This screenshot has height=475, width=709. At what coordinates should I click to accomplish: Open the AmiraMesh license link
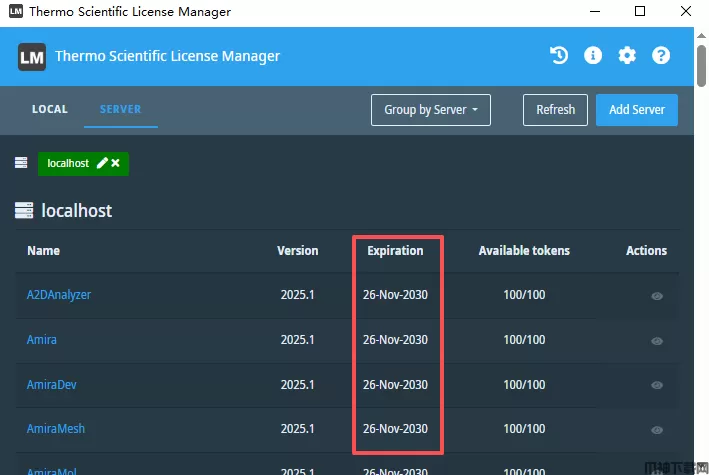[56, 429]
